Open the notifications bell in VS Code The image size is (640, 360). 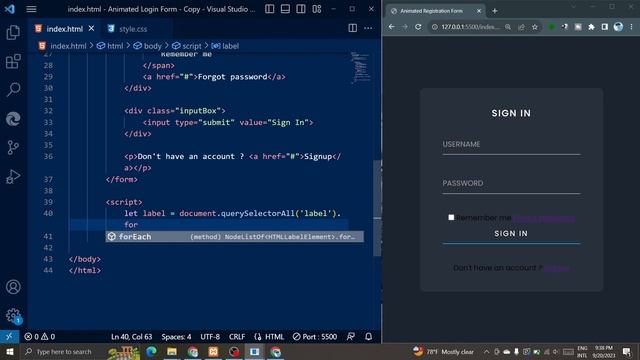coord(369,337)
